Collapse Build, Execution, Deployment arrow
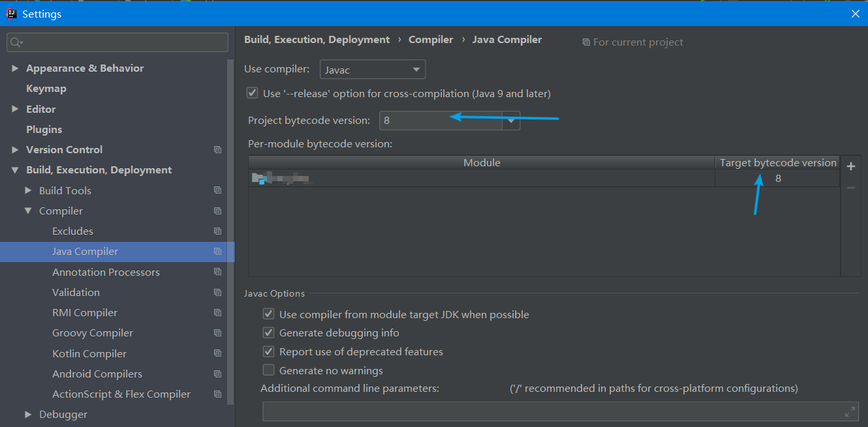 pos(15,170)
